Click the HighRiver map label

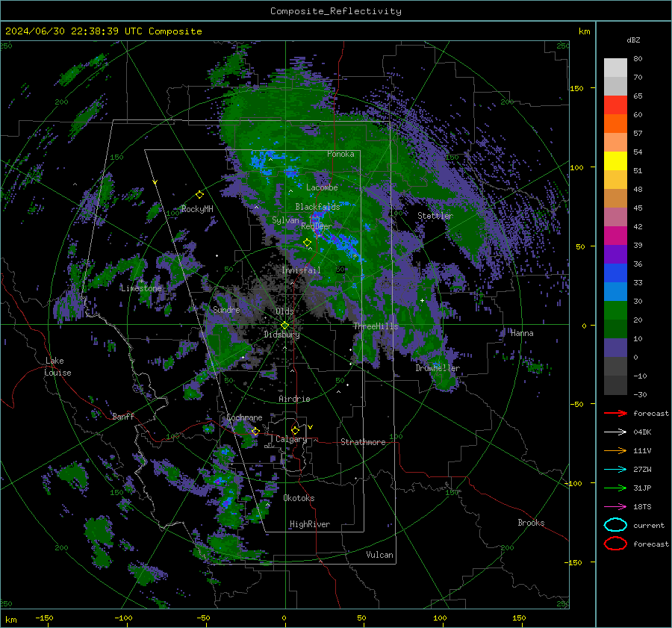click(x=310, y=524)
